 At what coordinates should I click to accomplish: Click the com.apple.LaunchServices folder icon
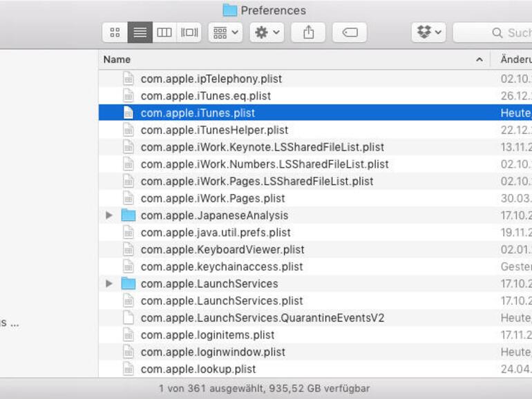click(x=129, y=284)
